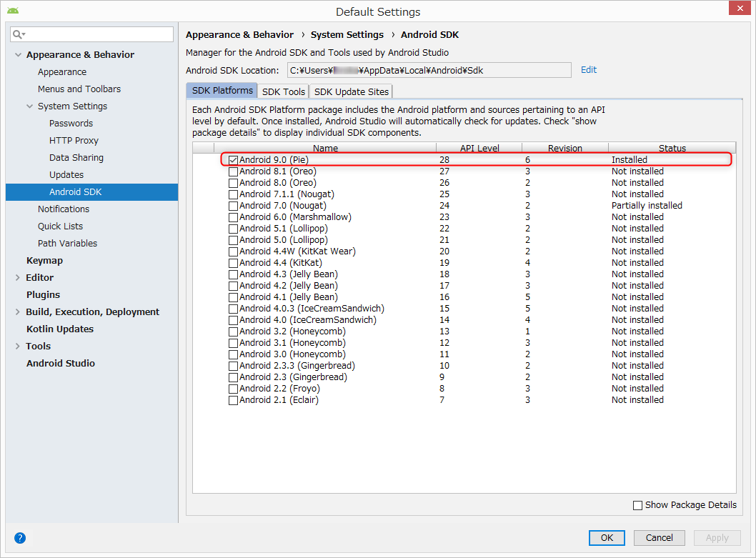The image size is (756, 558).
Task: Expand the Tools tree node
Action: point(18,347)
